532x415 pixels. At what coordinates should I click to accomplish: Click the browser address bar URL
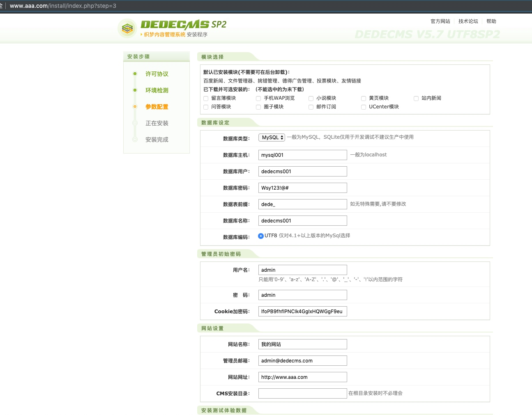point(63,6)
